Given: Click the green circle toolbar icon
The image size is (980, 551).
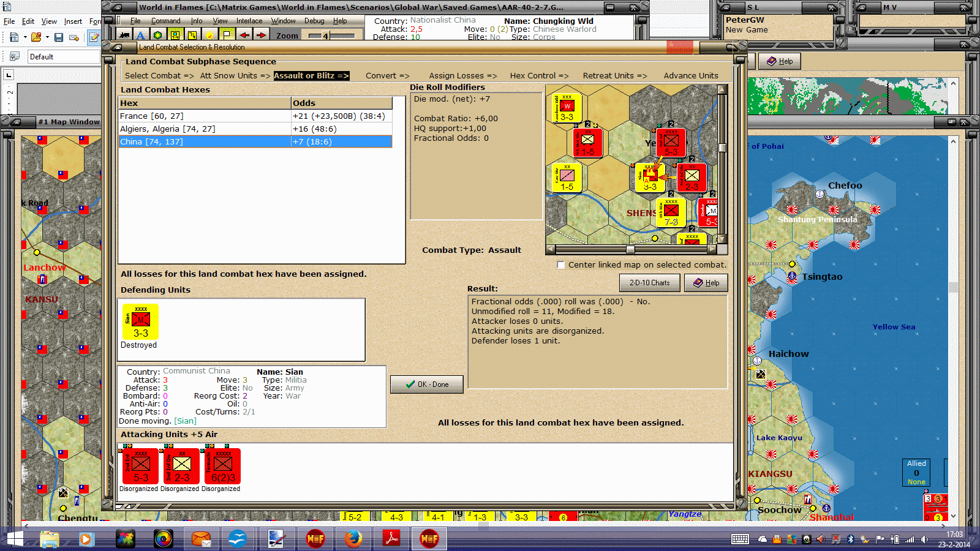Looking at the screenshot, I should (x=158, y=35).
